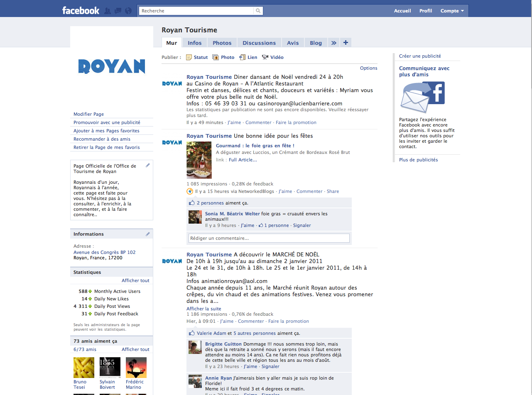Screen dimensions: 532x395
Task: Open Frédéric Marino's friend thumbnail
Action: [x=136, y=368]
